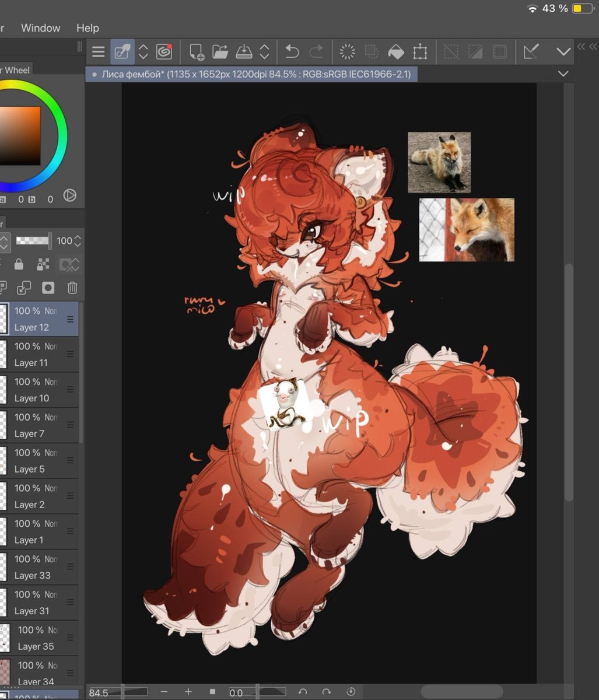Click the Lock layer padlock icon

[x=19, y=264]
